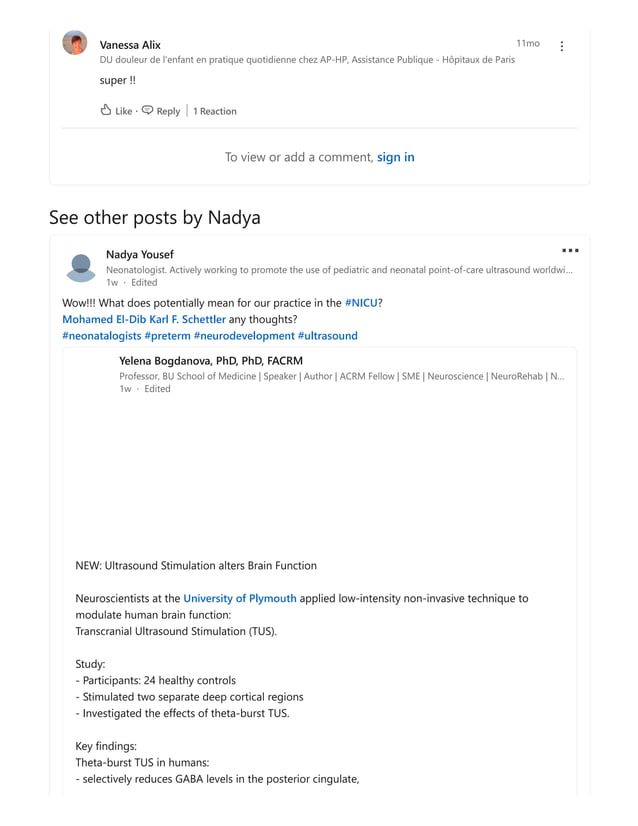Click Nadya Yousef's avatar icon
The width and height of the screenshot is (638, 826).
pos(80,267)
